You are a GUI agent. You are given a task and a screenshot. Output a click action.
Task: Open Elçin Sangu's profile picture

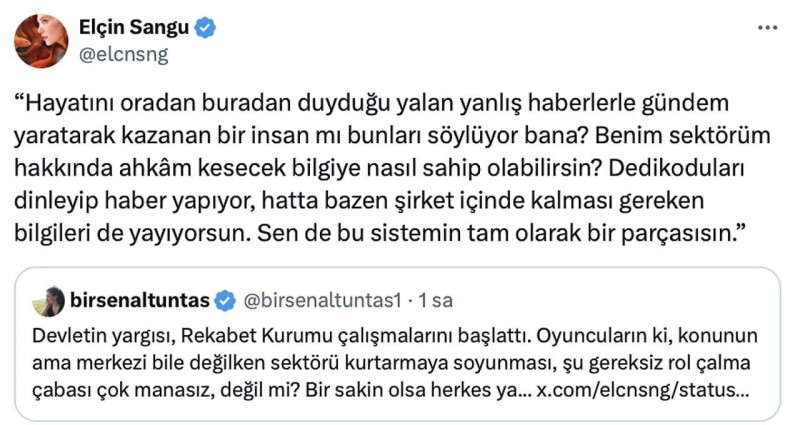[x=42, y=41]
